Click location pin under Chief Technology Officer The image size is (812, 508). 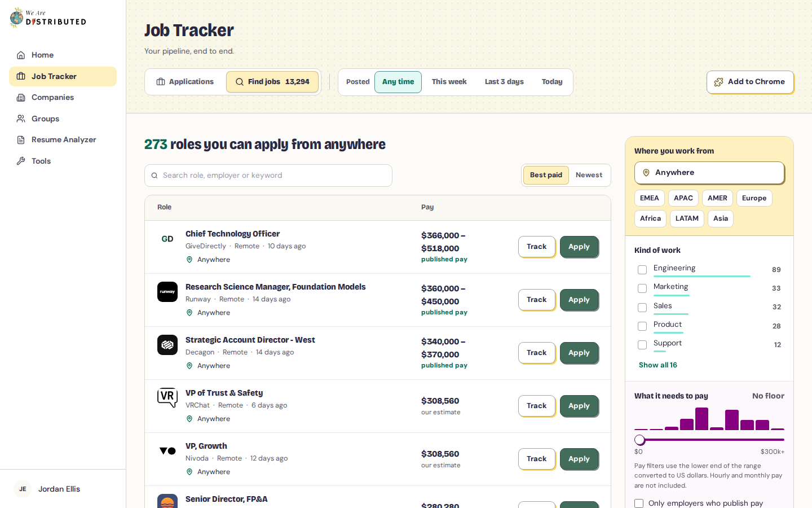point(189,260)
